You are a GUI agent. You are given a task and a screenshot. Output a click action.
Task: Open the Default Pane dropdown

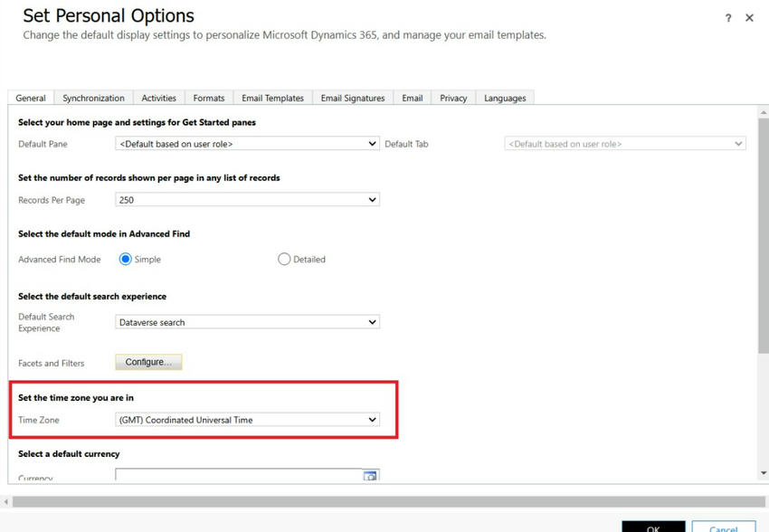[x=245, y=143]
